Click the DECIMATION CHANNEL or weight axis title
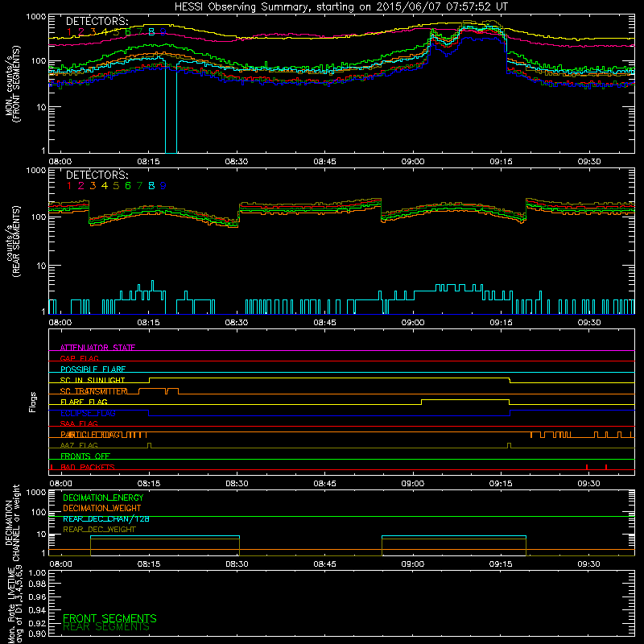The height and width of the screenshot is (644, 644). [12, 522]
